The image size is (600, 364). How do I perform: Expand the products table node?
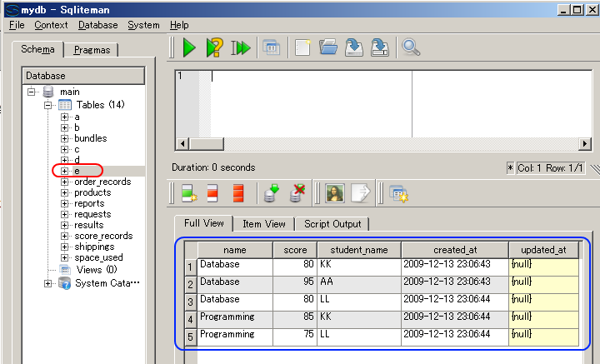pos(65,192)
